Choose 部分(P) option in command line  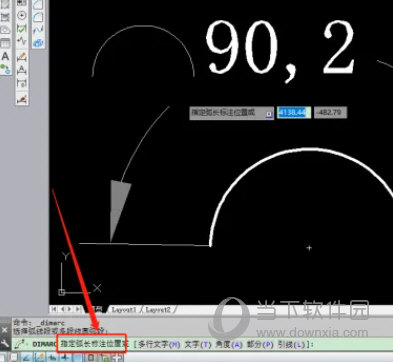click(260, 344)
